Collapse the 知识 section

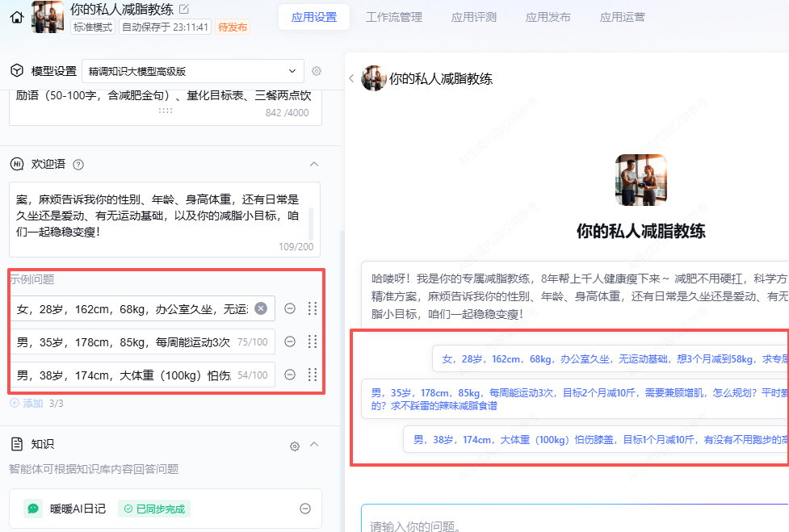pos(314,444)
